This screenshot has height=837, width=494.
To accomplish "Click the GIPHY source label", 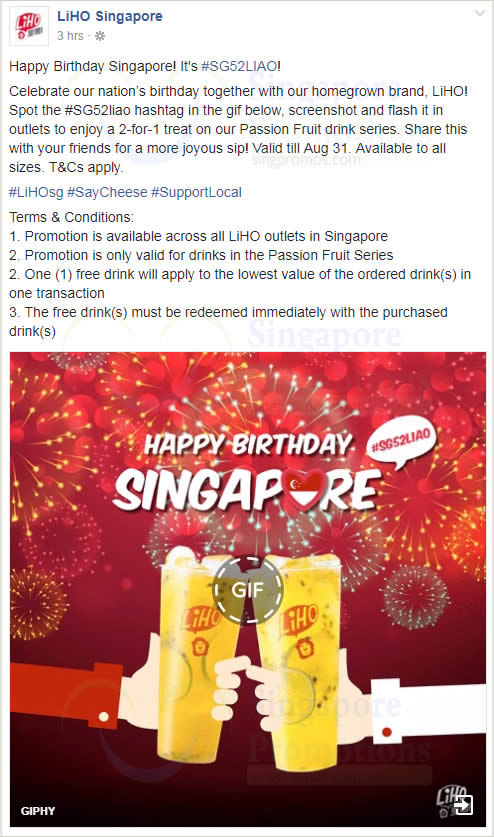I will [x=38, y=811].
